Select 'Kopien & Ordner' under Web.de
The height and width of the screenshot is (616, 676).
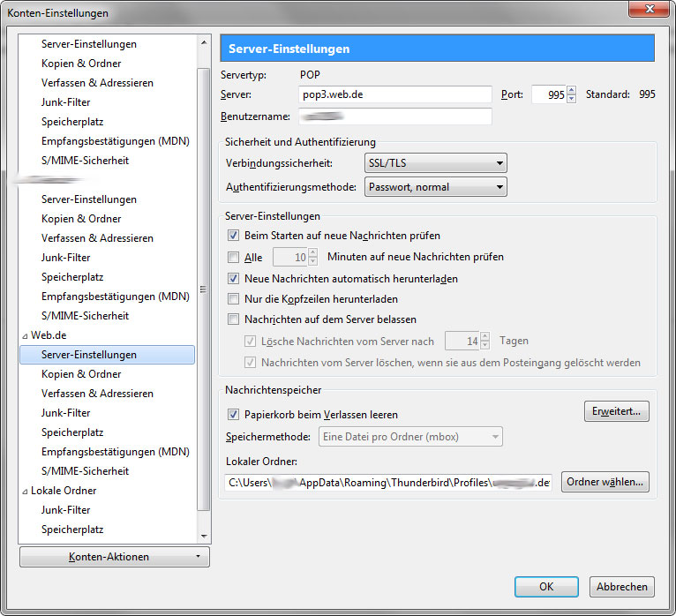click(x=81, y=374)
